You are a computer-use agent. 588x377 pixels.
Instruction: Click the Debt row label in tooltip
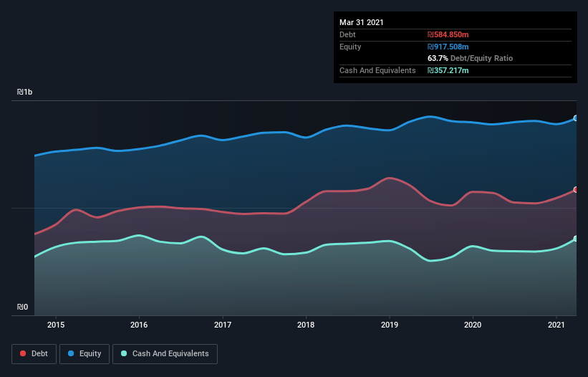347,34
